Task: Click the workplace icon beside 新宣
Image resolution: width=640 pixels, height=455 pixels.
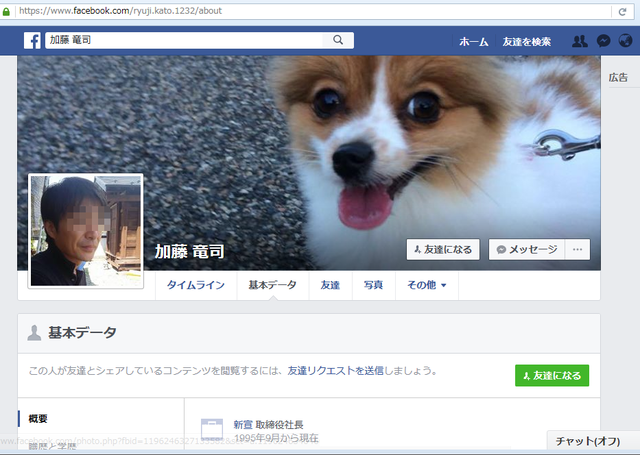Action: click(x=212, y=429)
